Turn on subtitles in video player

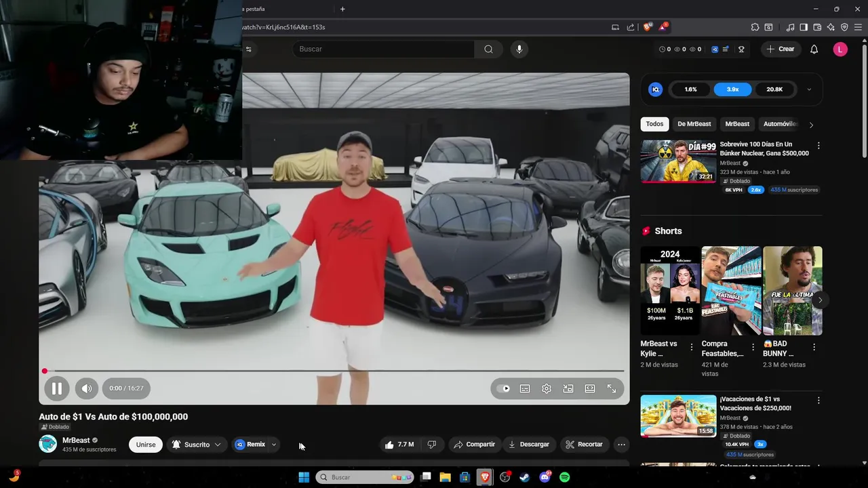pyautogui.click(x=525, y=388)
